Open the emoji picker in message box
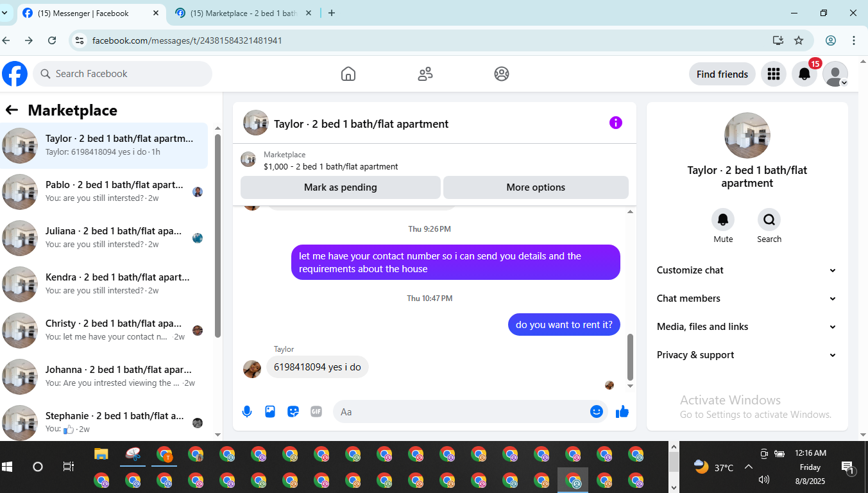 click(597, 411)
